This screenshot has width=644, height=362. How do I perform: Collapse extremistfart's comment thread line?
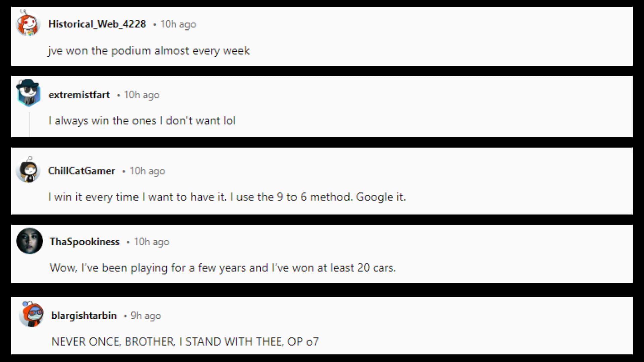29,124
